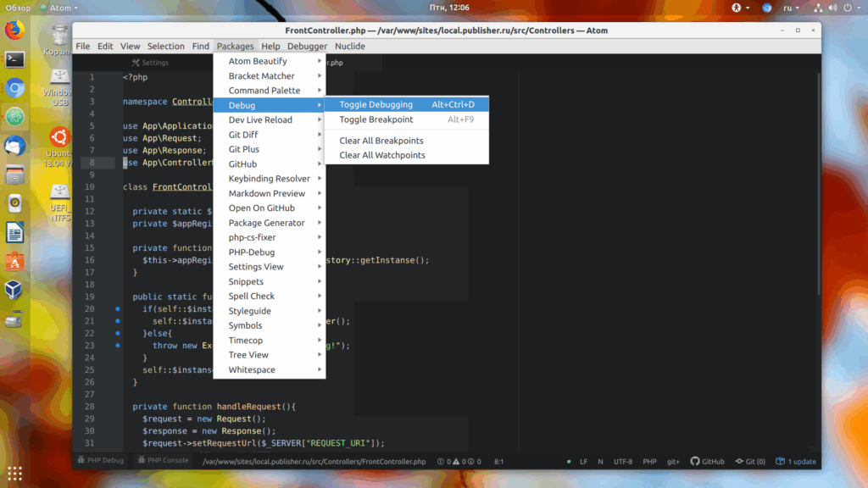The image size is (868, 488).
Task: Toggle breakpoint marker on line 23
Action: (118, 346)
